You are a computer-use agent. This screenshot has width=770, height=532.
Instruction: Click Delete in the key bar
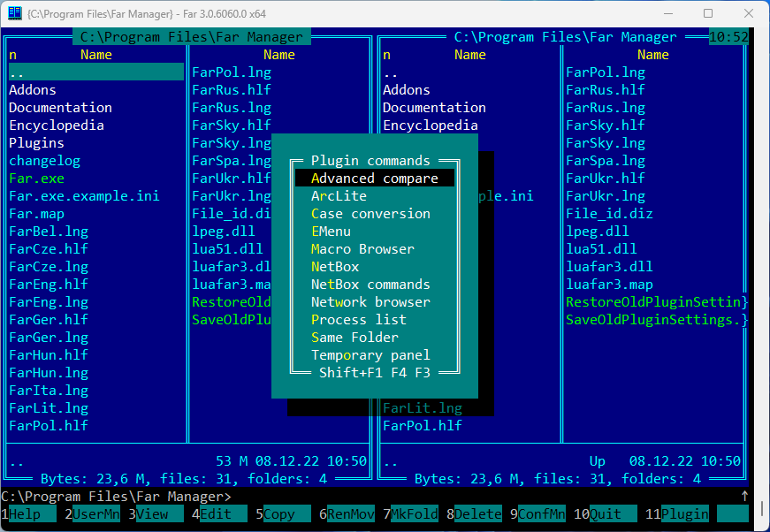coord(478,513)
